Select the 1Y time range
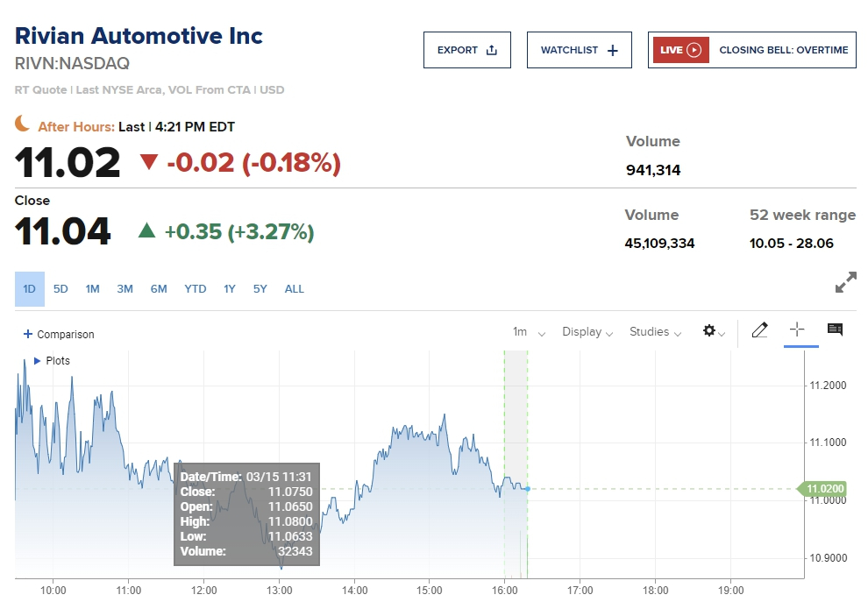Viewport: 868px width, 609px height. click(x=230, y=289)
